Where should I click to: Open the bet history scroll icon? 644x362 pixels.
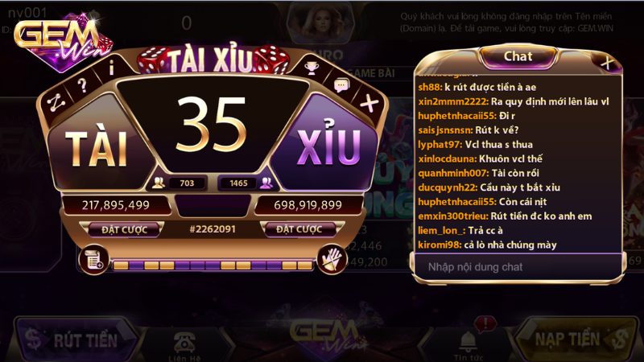pos(93,259)
